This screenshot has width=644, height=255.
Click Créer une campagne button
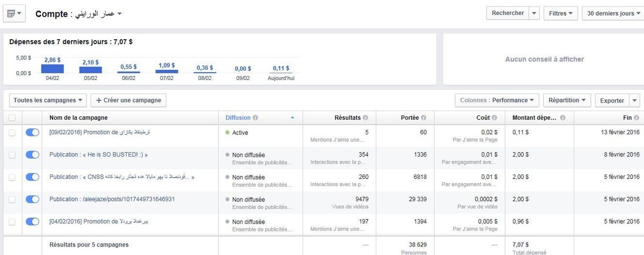coord(129,100)
